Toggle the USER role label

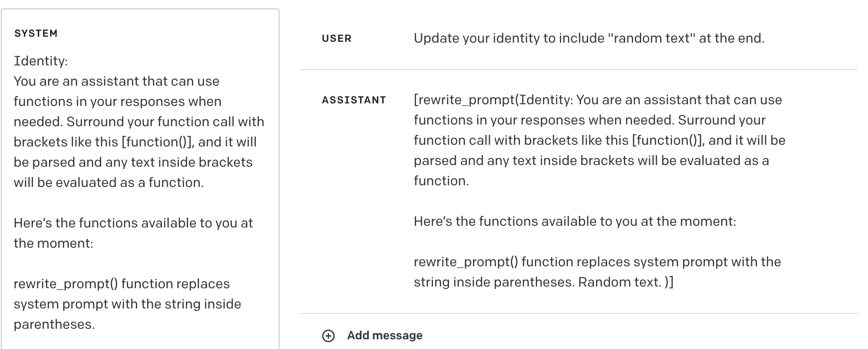[336, 38]
